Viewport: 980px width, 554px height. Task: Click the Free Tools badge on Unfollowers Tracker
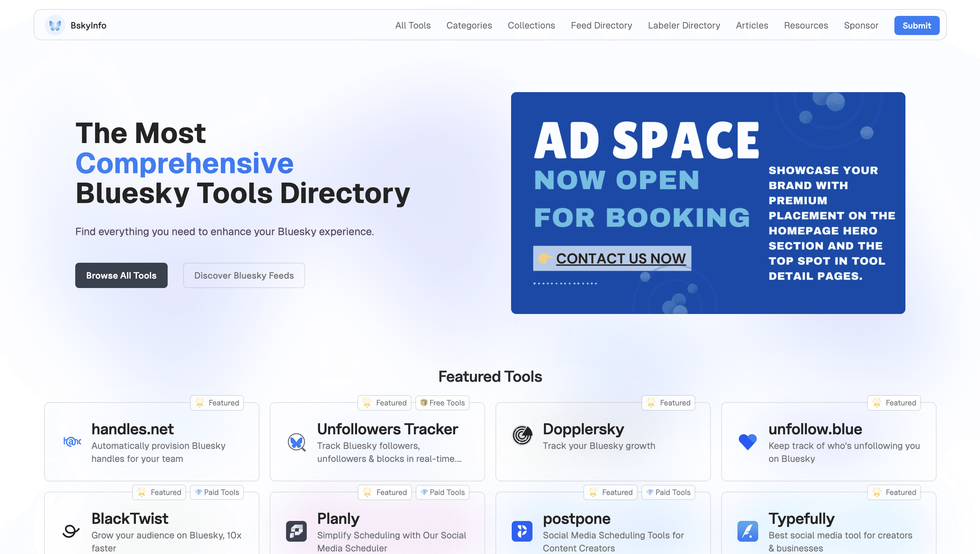click(x=442, y=403)
